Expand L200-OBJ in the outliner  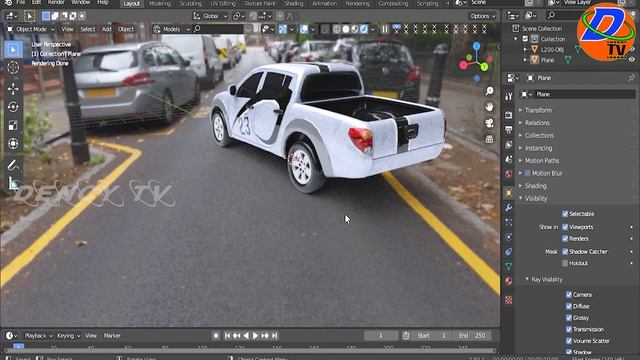525,49
